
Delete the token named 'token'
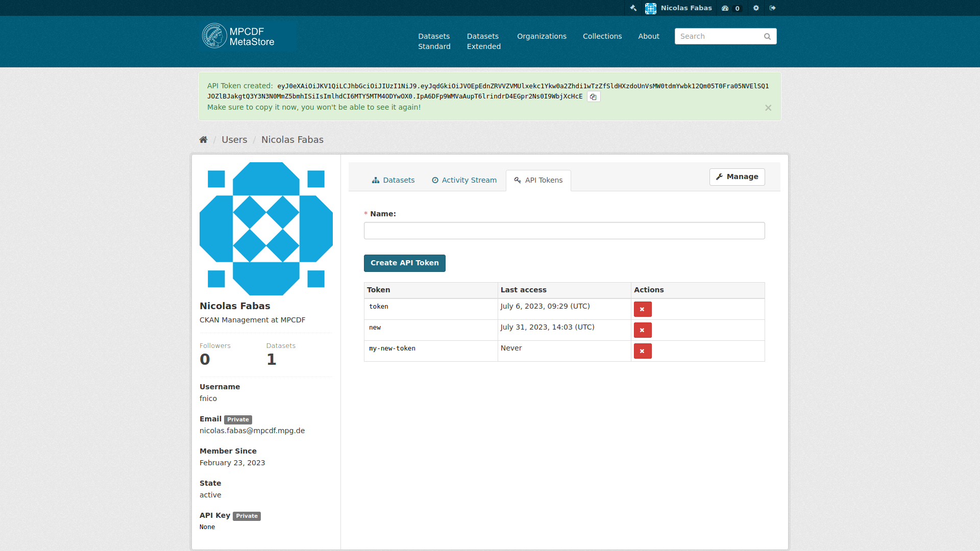(x=643, y=309)
